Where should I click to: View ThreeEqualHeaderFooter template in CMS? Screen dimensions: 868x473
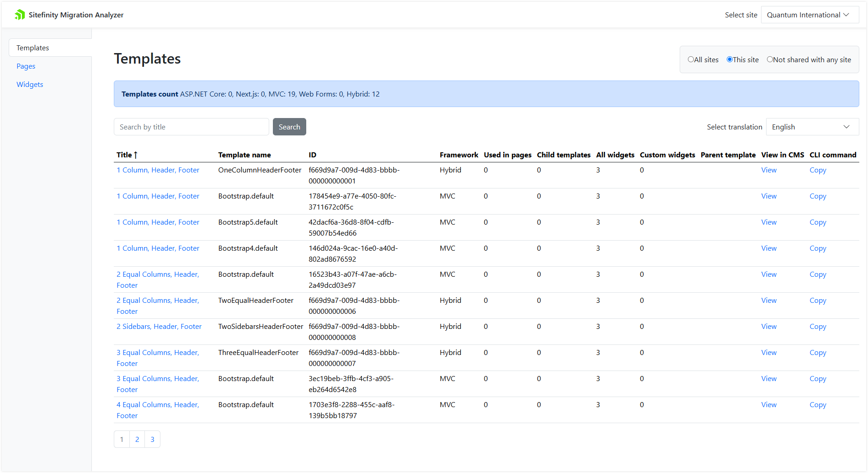(x=769, y=353)
